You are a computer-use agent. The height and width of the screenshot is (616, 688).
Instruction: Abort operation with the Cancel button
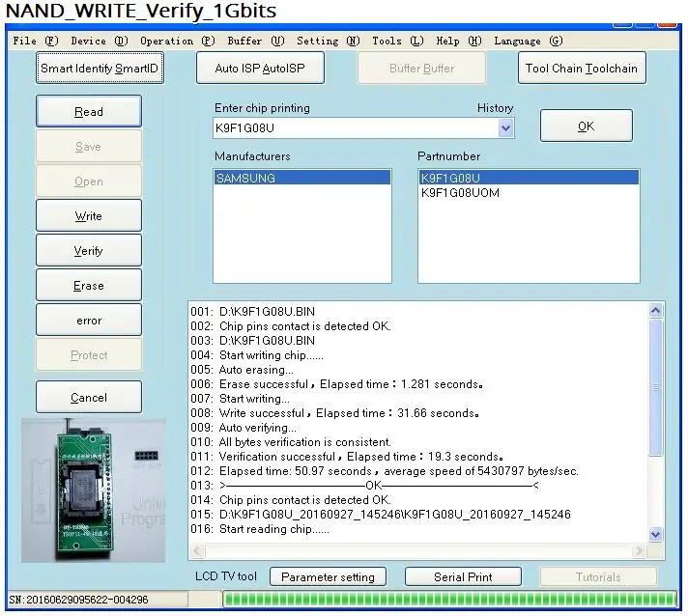89,397
